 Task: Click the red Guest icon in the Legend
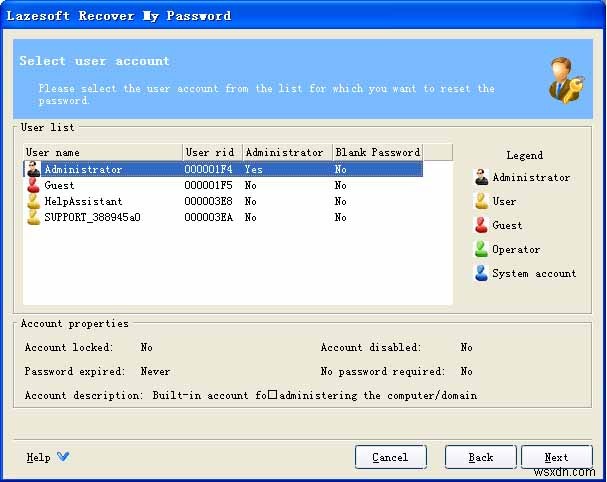click(481, 225)
